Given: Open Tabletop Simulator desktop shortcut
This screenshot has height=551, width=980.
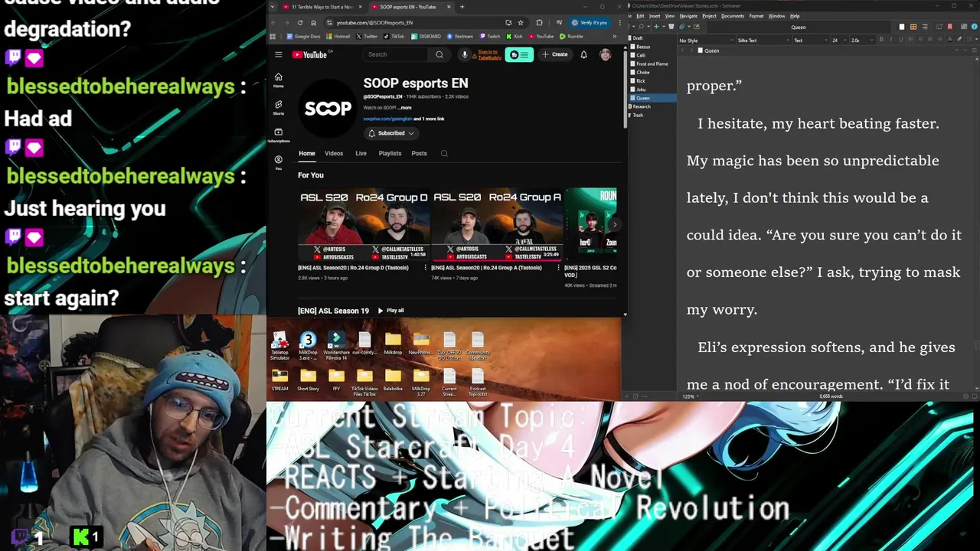Looking at the screenshot, I should tap(279, 347).
